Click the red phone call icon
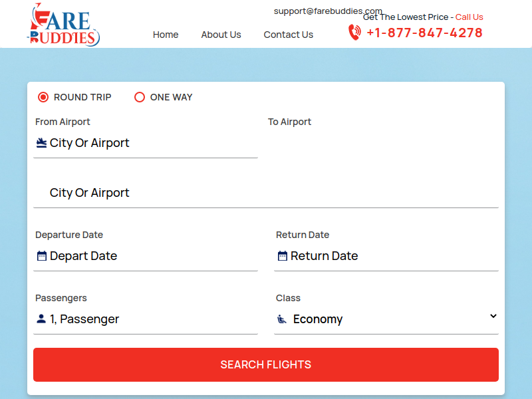This screenshot has height=399, width=532. point(354,33)
